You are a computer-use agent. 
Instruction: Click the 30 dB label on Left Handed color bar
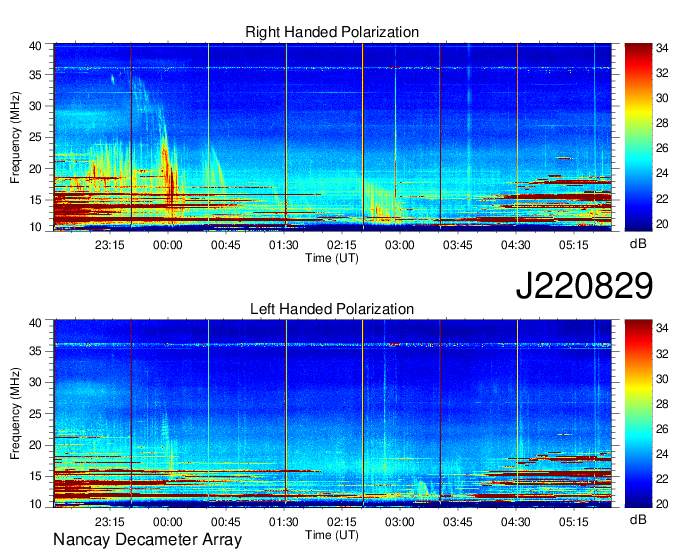(662, 379)
